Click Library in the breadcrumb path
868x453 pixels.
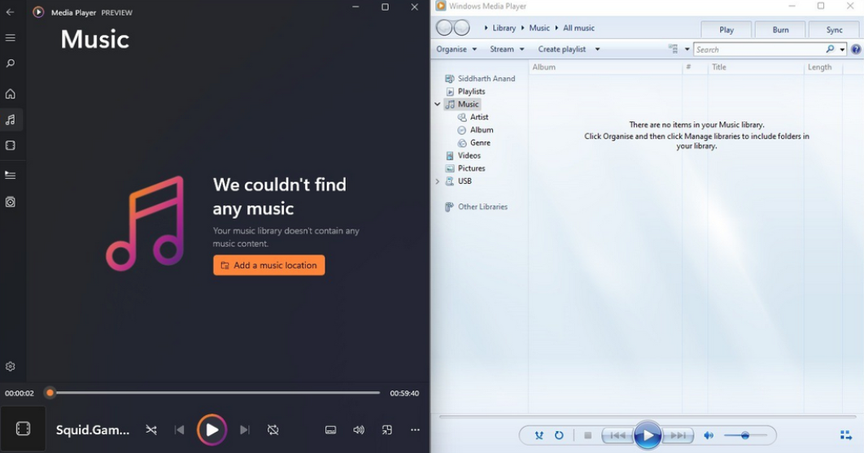click(504, 28)
